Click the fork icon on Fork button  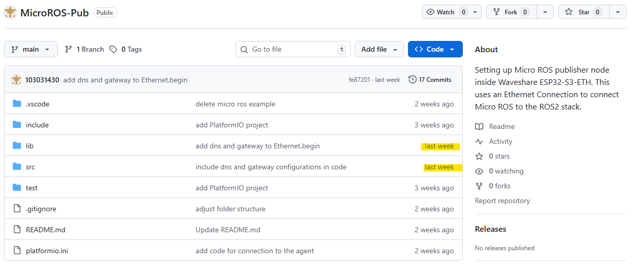click(x=497, y=12)
